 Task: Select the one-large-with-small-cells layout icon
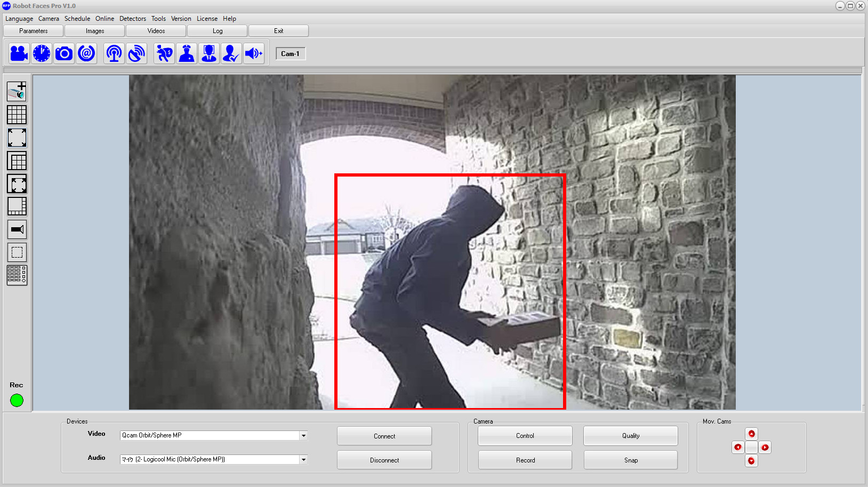17,206
